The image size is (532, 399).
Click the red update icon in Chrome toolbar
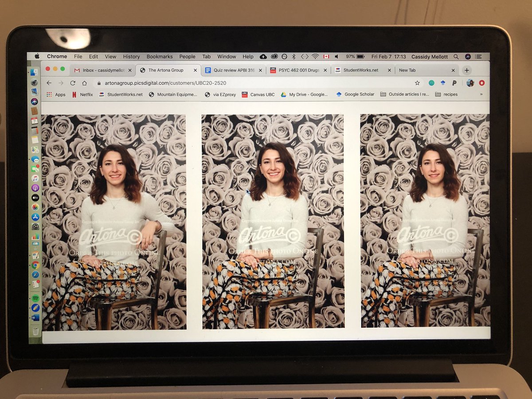(x=482, y=83)
